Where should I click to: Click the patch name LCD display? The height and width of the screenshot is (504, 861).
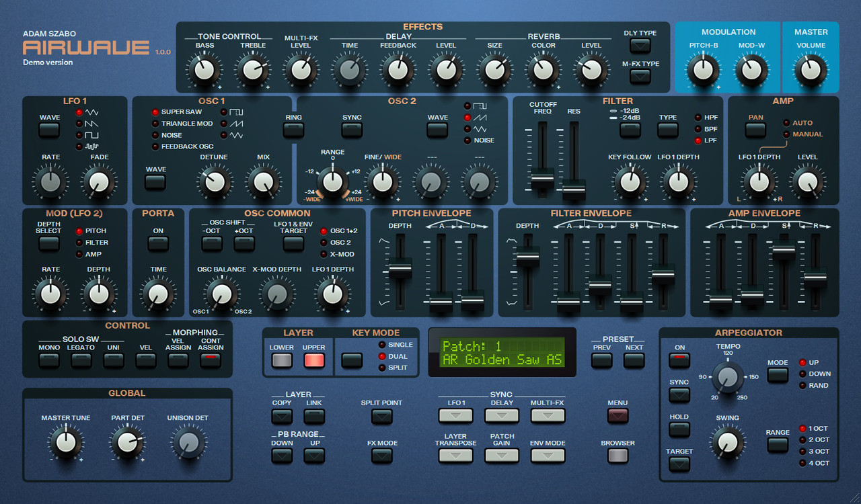point(502,353)
